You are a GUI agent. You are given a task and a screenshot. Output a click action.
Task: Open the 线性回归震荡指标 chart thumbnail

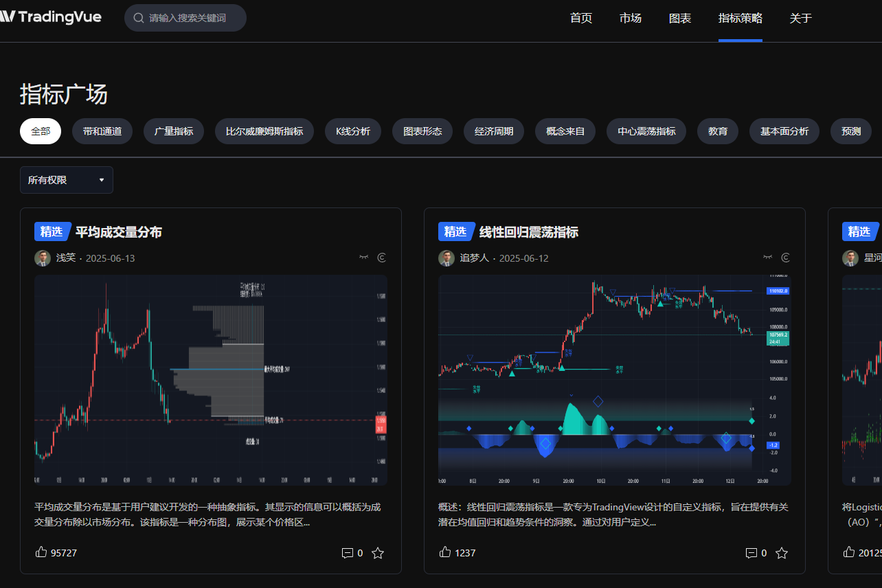tap(614, 381)
